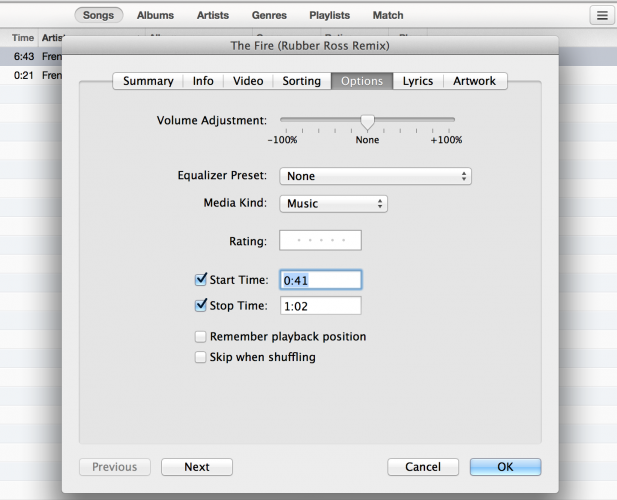Go to the Video tab
Viewport: 617px width, 500px height.
[x=248, y=81]
